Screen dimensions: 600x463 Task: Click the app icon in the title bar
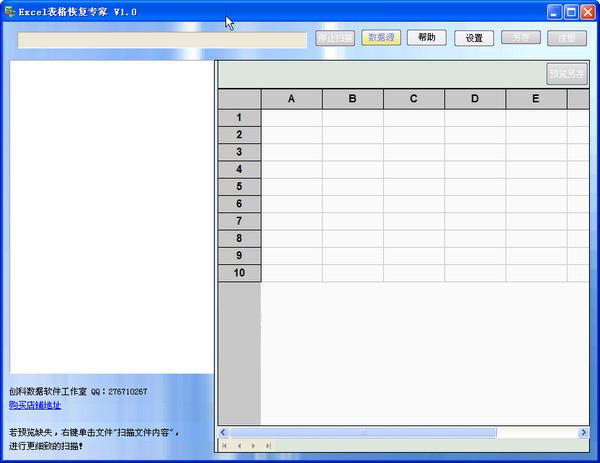point(10,11)
